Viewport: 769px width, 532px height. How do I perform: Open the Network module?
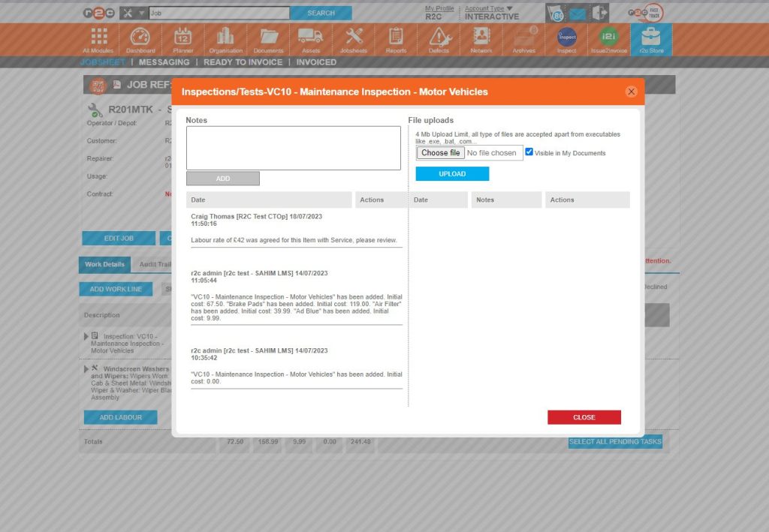(x=481, y=38)
